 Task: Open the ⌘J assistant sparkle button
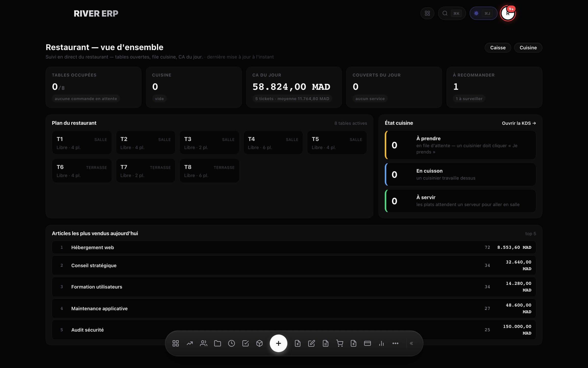click(x=483, y=13)
